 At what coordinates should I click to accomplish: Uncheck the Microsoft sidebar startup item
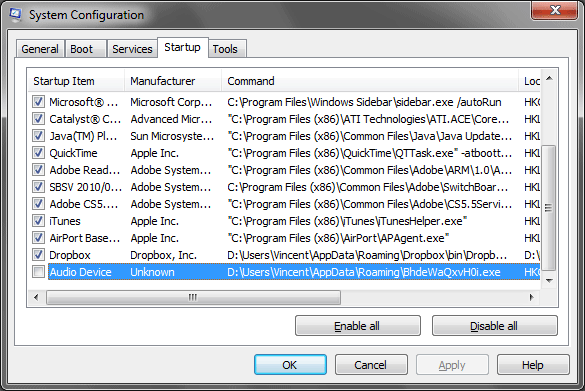pos(38,102)
